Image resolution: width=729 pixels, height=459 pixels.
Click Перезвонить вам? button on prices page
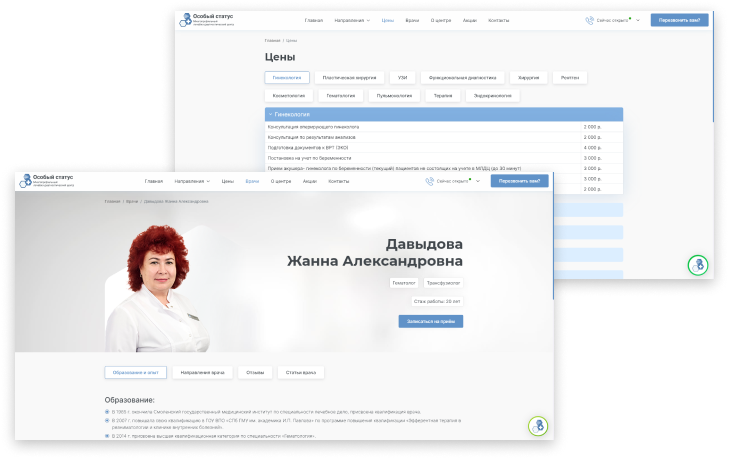click(679, 20)
